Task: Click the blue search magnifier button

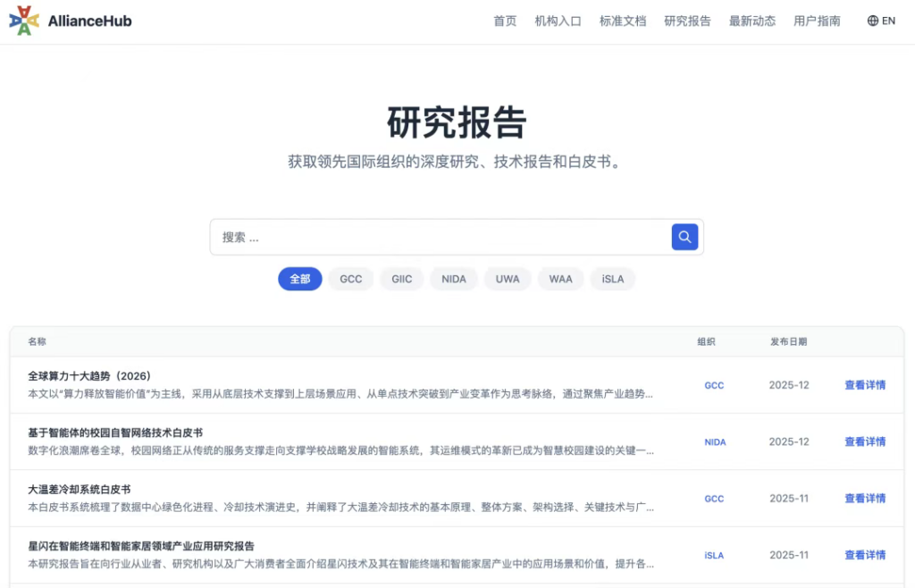Action: pos(684,237)
